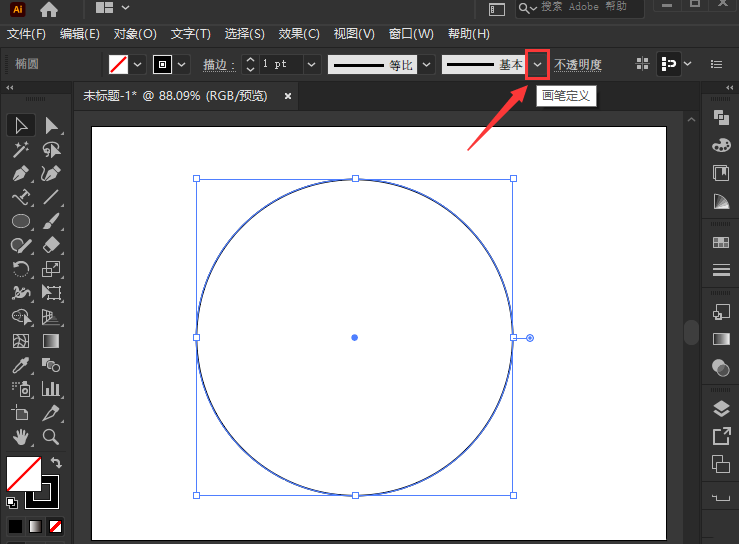Expand the brush definition dropdown
The width and height of the screenshot is (739, 544).
[x=538, y=65]
